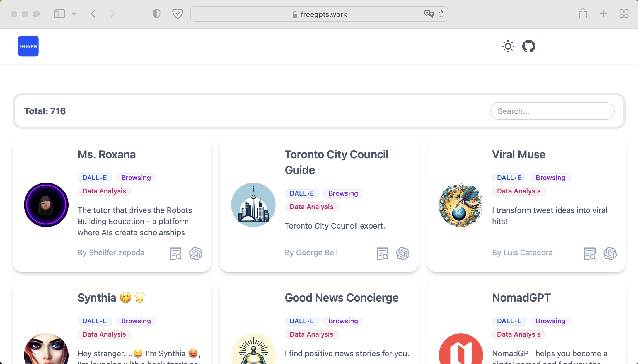The height and width of the screenshot is (364, 638).
Task: Expand the sidebar dropdown chevron in Safari
Action: [74, 14]
